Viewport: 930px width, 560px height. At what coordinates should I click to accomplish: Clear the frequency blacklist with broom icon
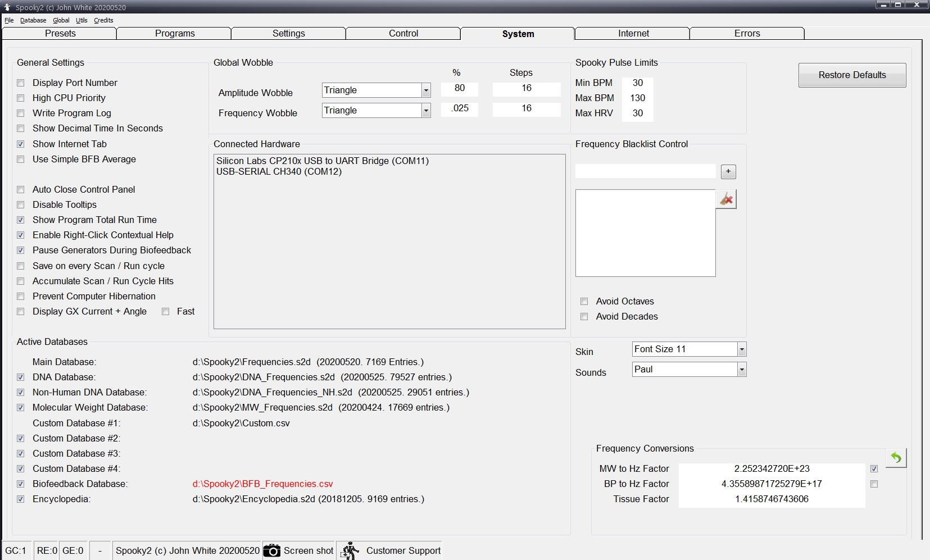point(726,199)
